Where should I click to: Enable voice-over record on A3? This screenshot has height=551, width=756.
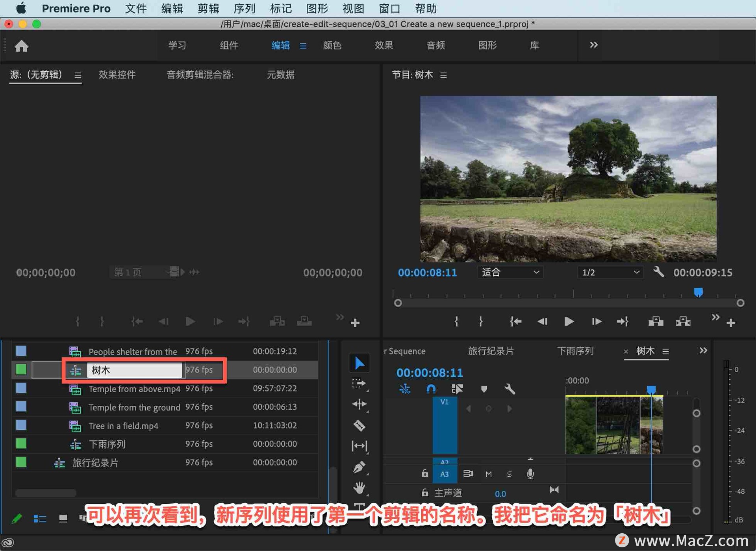click(530, 474)
